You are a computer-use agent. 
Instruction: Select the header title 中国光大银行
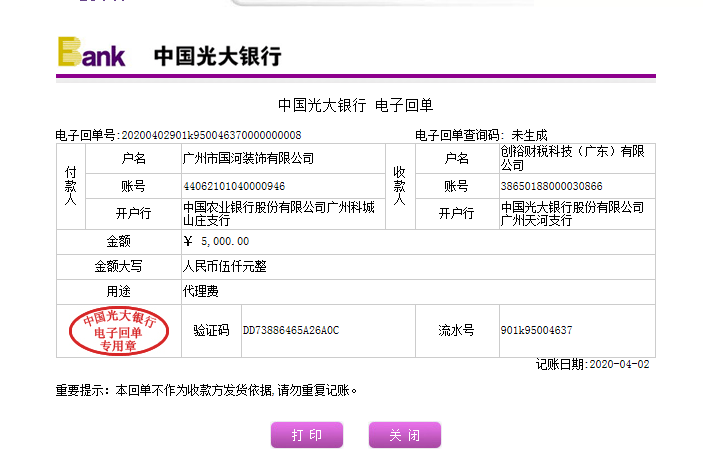[217, 56]
